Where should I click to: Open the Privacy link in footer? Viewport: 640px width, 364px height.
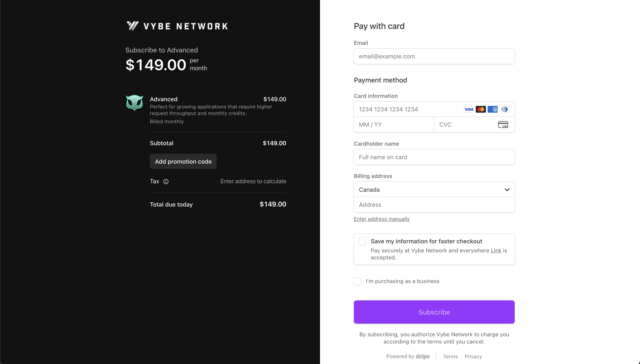[473, 357]
